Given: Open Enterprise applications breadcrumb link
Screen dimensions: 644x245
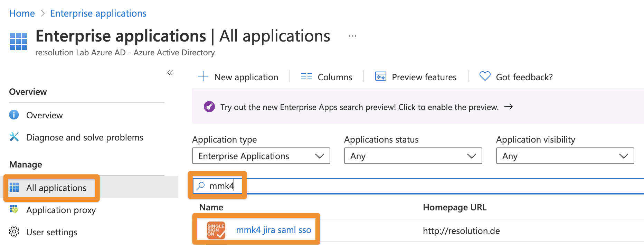Looking at the screenshot, I should 98,13.
